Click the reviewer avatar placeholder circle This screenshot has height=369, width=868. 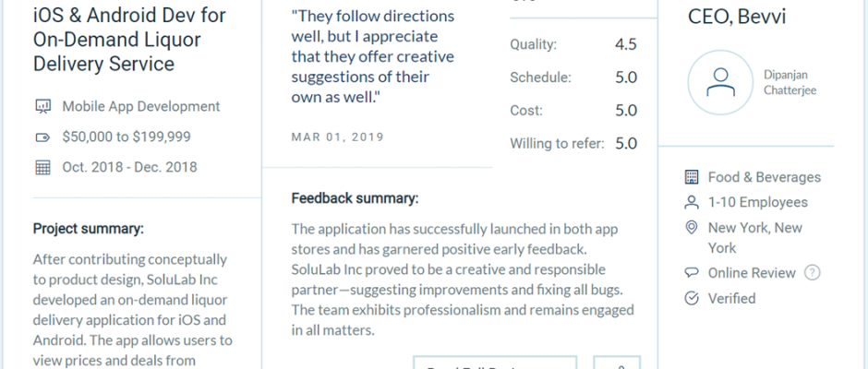click(720, 82)
